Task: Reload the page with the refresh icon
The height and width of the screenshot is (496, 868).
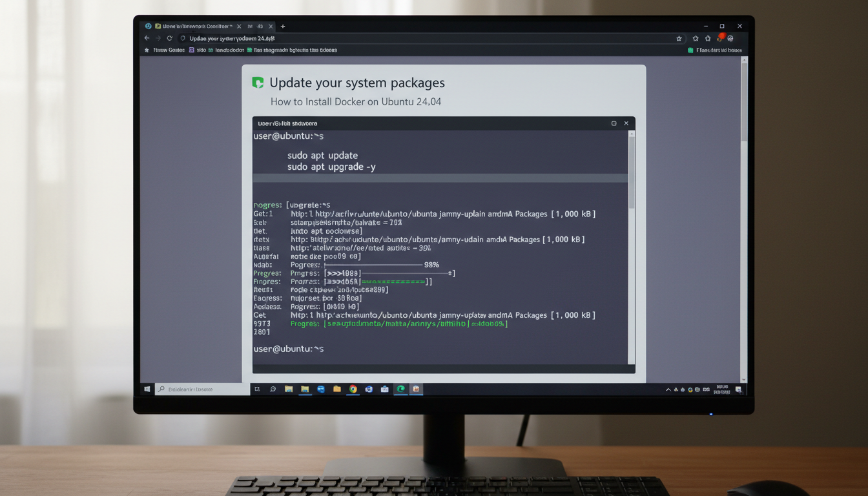Action: click(x=169, y=38)
